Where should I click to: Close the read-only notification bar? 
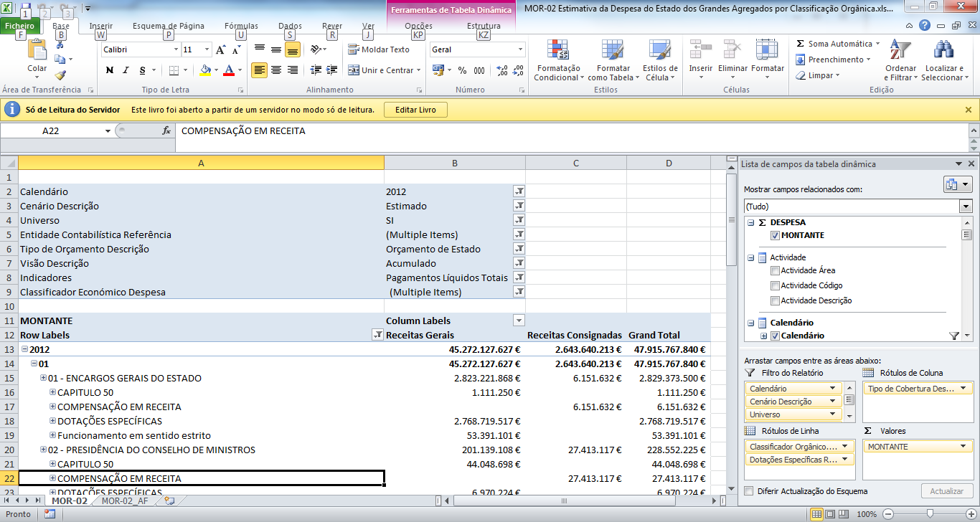point(969,110)
